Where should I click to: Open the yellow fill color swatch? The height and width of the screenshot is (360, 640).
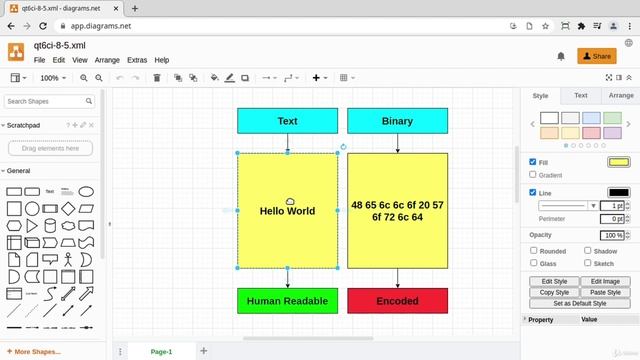coord(618,162)
